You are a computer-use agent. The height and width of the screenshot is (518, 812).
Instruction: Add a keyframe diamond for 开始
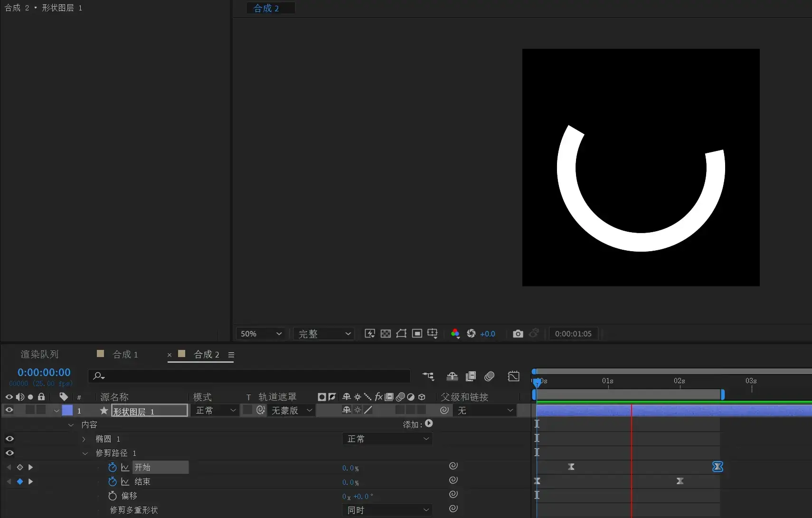[x=20, y=467]
